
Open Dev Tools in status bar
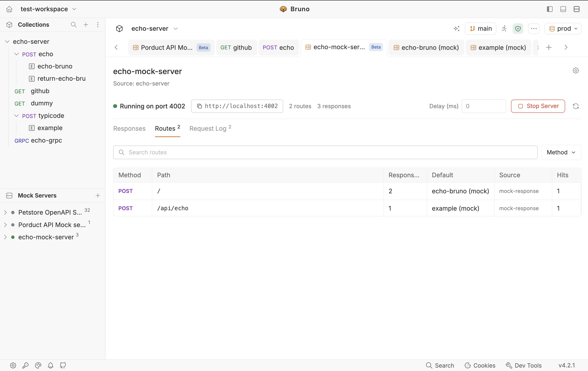point(524,365)
